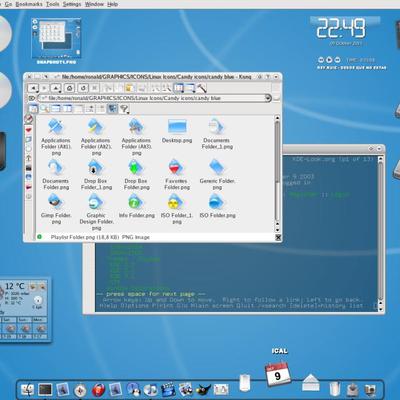
Task: Click the 22:49 desktop clock widget
Action: 341,28
